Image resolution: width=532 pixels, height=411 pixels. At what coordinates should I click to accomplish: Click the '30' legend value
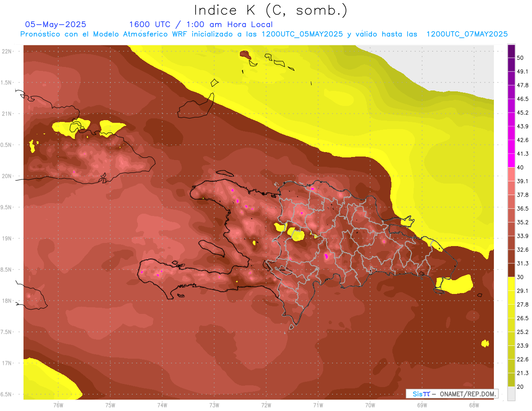point(520,277)
